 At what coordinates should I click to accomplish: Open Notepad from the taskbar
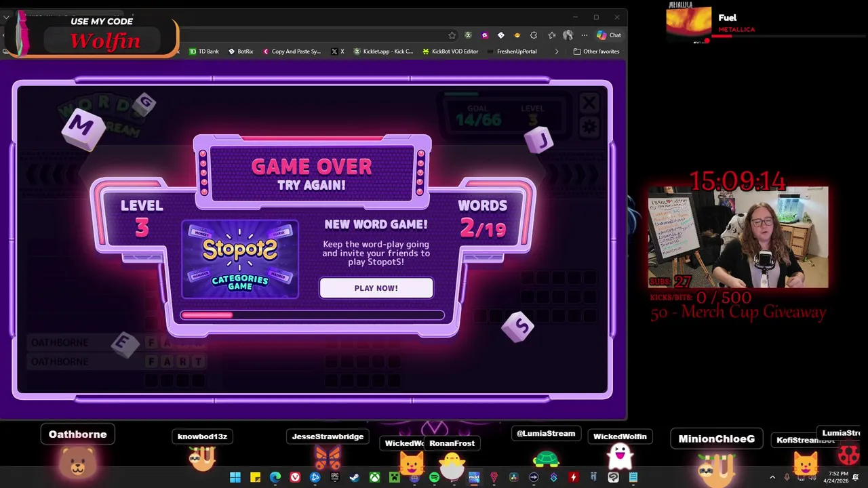pos(633,478)
